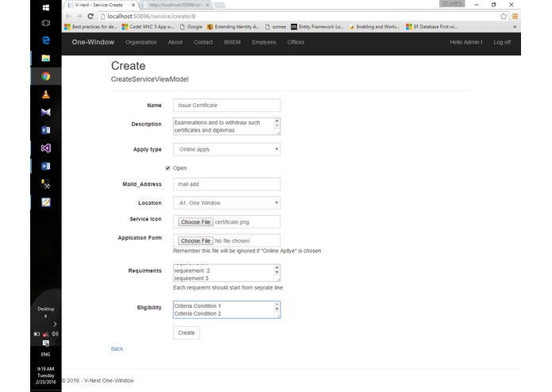Choose File for Service Icon

(195, 222)
